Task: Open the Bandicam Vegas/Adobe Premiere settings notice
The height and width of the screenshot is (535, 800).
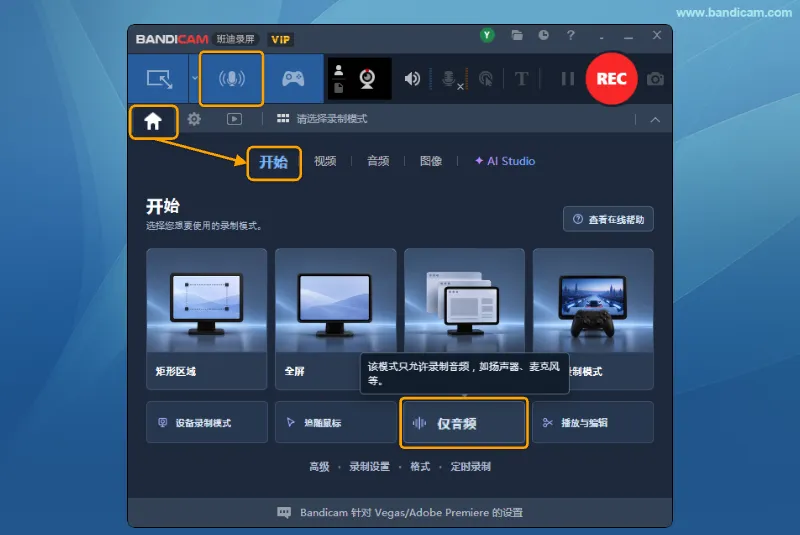Action: [400, 513]
